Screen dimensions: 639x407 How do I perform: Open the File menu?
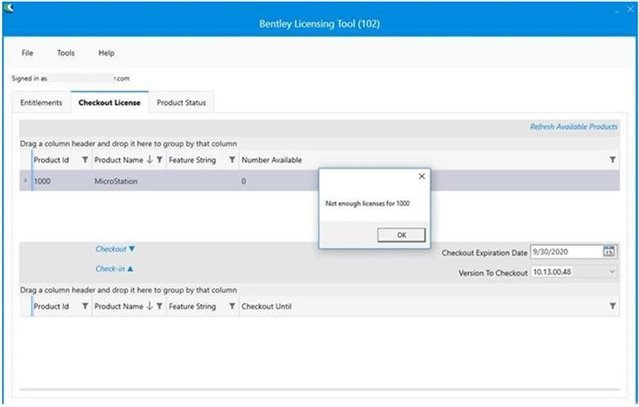27,53
